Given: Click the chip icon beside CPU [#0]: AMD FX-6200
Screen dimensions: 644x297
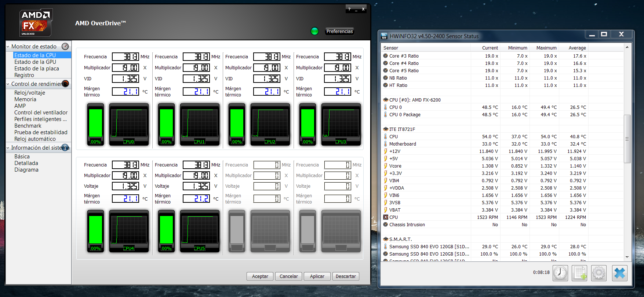Looking at the screenshot, I should pyautogui.click(x=385, y=100).
